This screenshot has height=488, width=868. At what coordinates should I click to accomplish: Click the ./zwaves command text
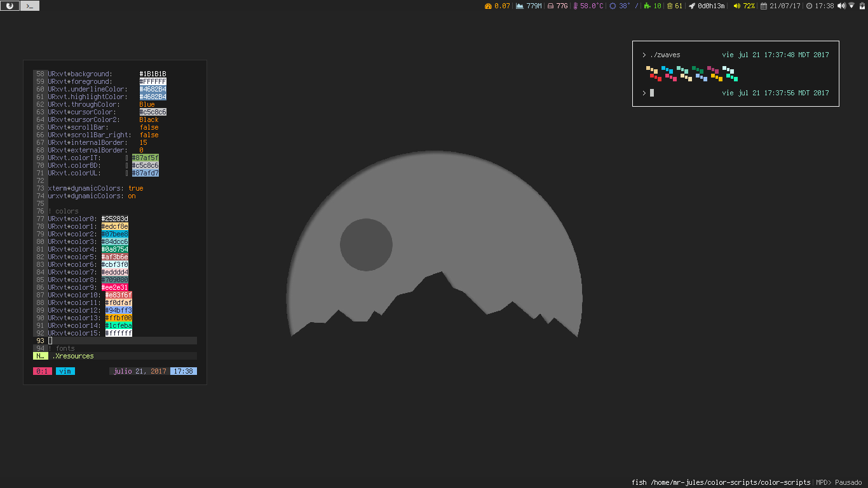[x=665, y=55]
